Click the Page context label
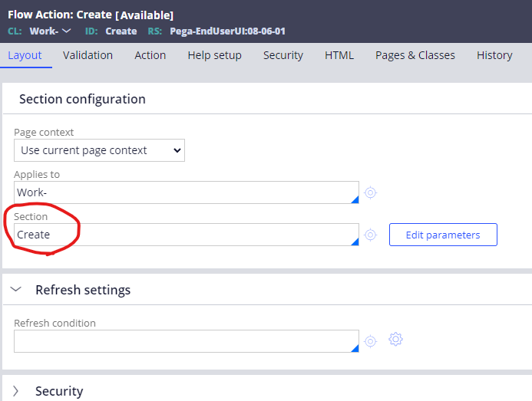The image size is (532, 401). 44,132
